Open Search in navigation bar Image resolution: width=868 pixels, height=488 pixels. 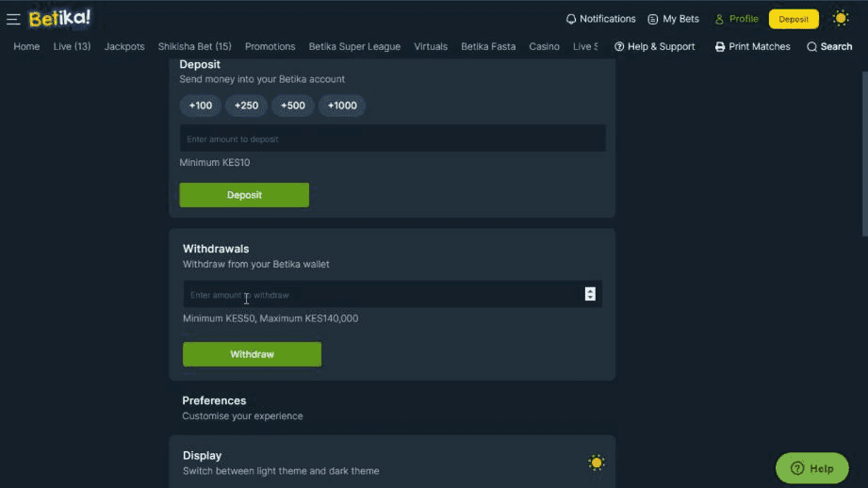coord(829,46)
